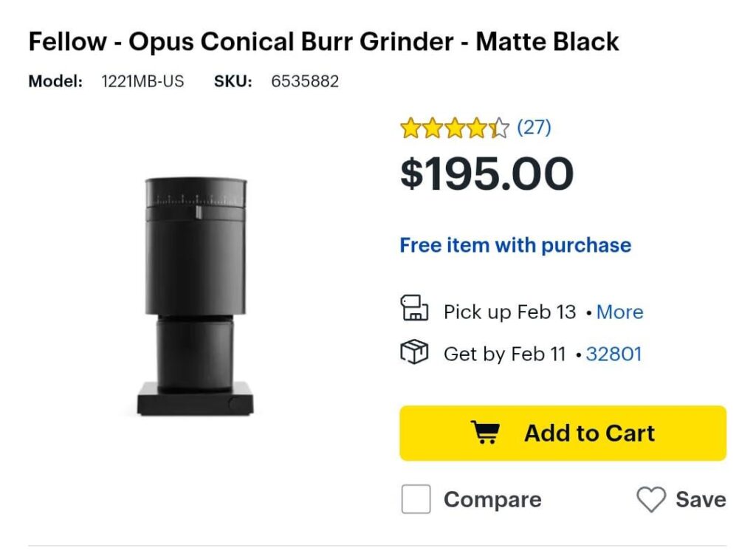Image resolution: width=756 pixels, height=559 pixels.
Task: Open the 32801 zip code selector
Action: (x=614, y=354)
